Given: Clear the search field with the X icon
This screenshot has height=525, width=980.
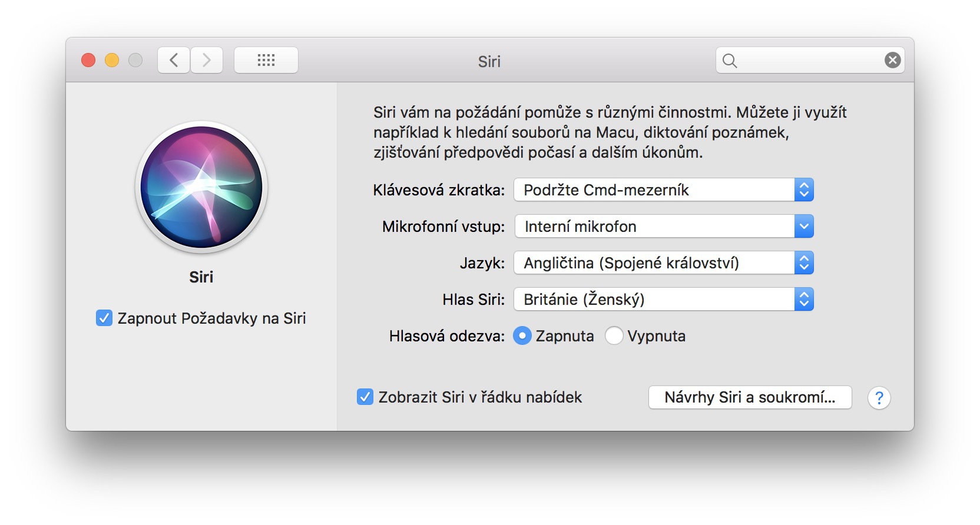Looking at the screenshot, I should coord(893,60).
